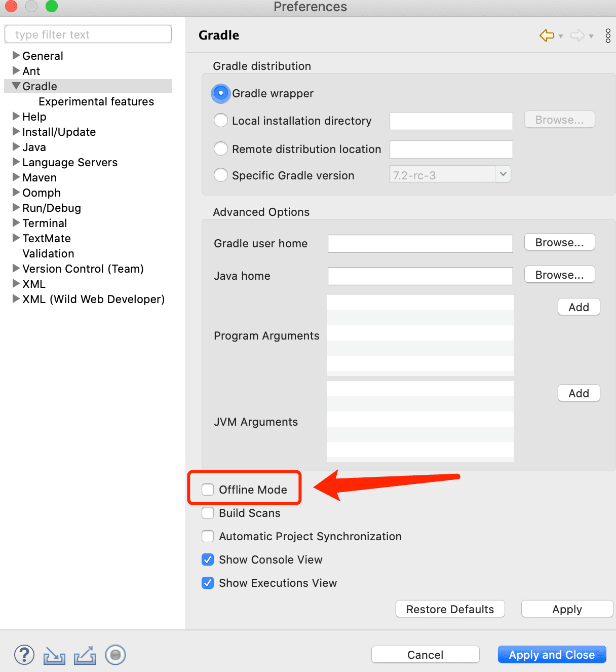This screenshot has height=672, width=616.
Task: Select the Help preferences entry
Action: pyautogui.click(x=34, y=117)
